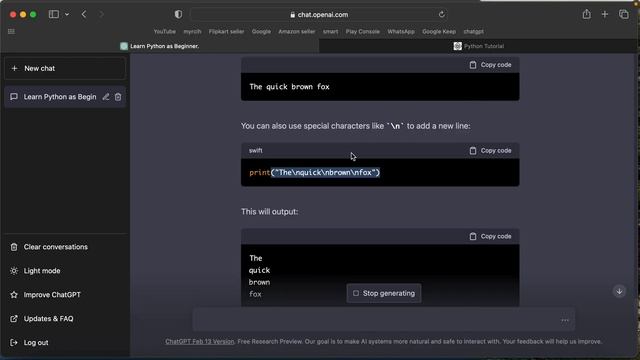This screenshot has width=640, height=360.
Task: Select Learn Python as Begin conversation
Action: (x=60, y=97)
